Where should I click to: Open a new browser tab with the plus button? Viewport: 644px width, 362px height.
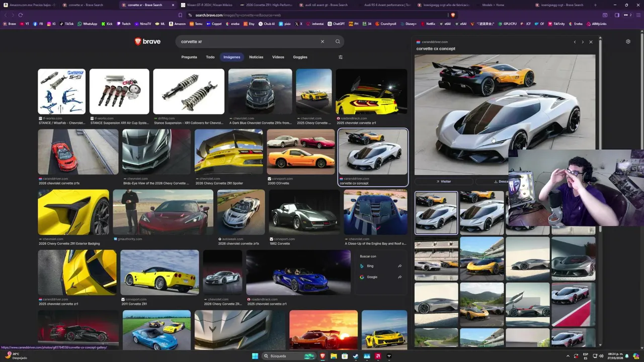(x=595, y=5)
